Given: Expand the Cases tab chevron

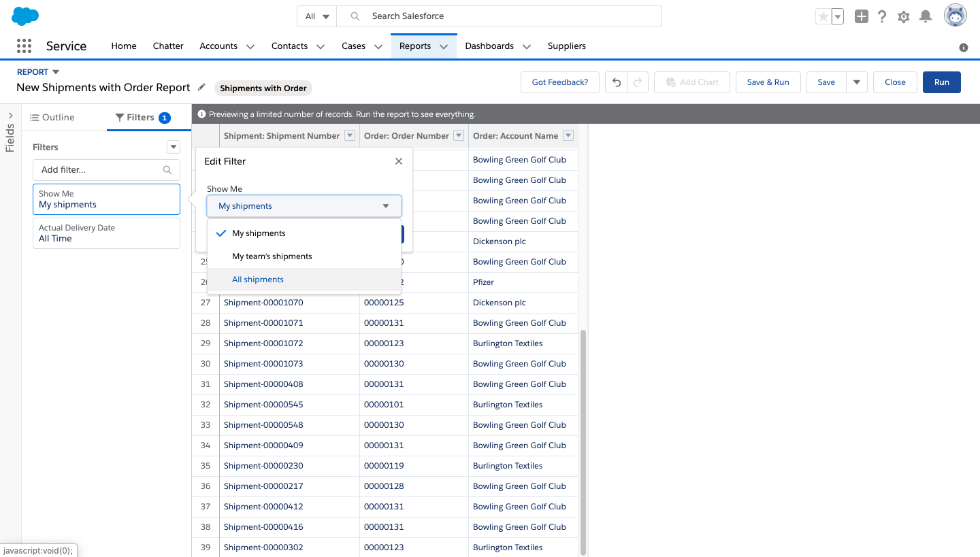Looking at the screenshot, I should (378, 46).
